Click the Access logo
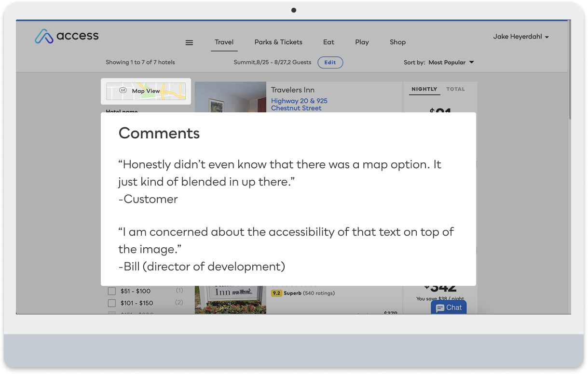This screenshot has height=374, width=588. tap(67, 36)
